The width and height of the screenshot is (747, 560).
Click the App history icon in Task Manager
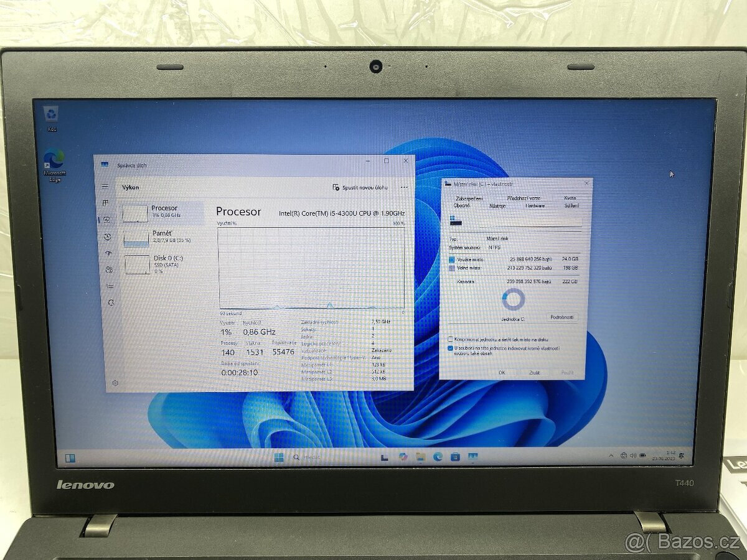click(x=108, y=236)
